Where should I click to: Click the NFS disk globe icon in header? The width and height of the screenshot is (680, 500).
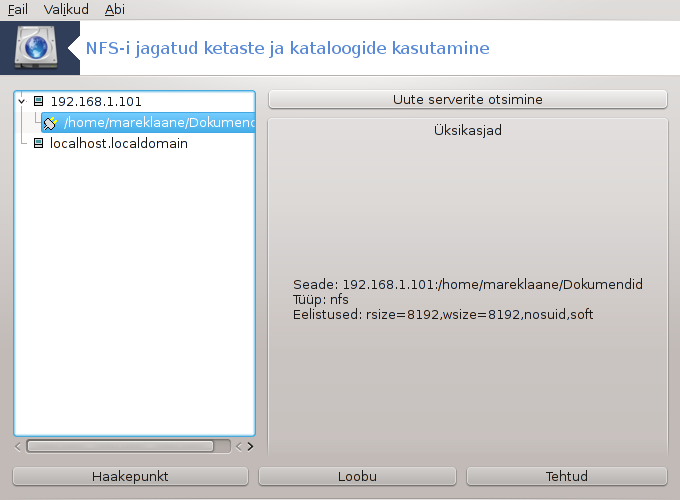36,48
